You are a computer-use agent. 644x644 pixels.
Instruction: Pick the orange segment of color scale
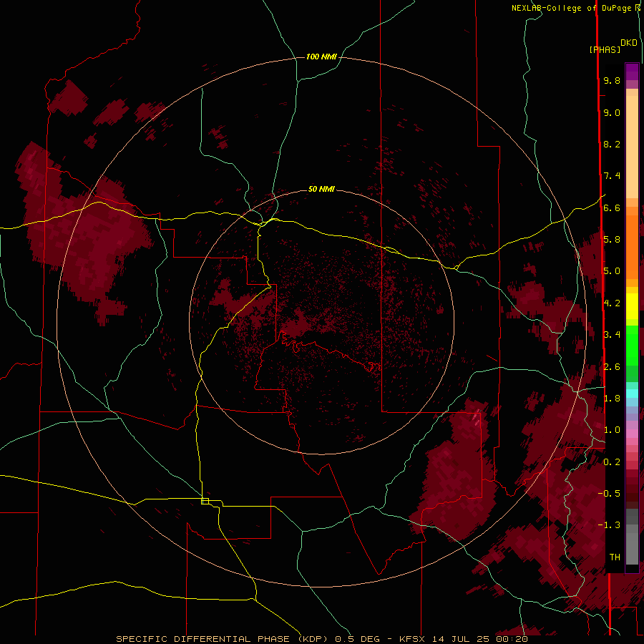632,246
